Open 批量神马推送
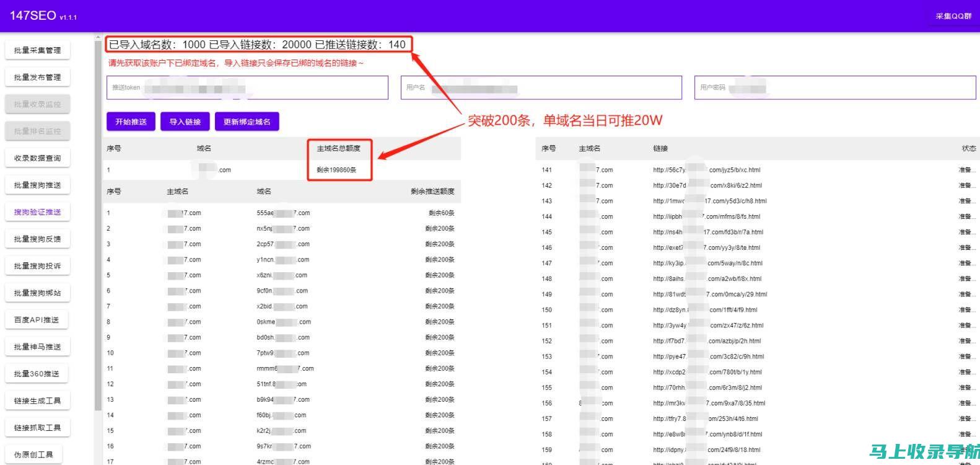 point(37,347)
